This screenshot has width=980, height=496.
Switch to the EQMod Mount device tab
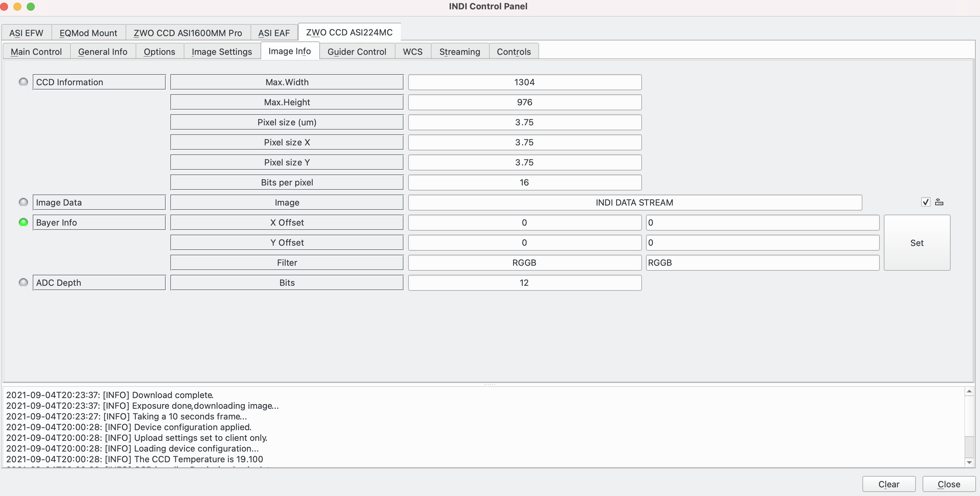click(88, 33)
